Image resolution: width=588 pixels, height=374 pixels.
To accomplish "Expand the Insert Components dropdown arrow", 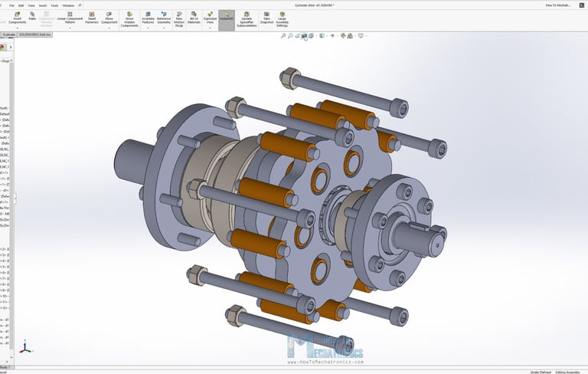I will (x=18, y=28).
